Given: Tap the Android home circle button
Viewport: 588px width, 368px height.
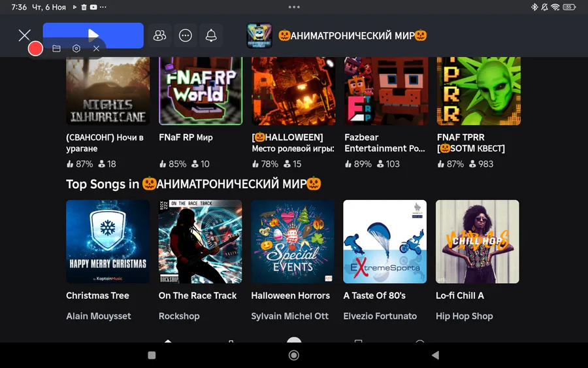Looking at the screenshot, I should click(294, 355).
